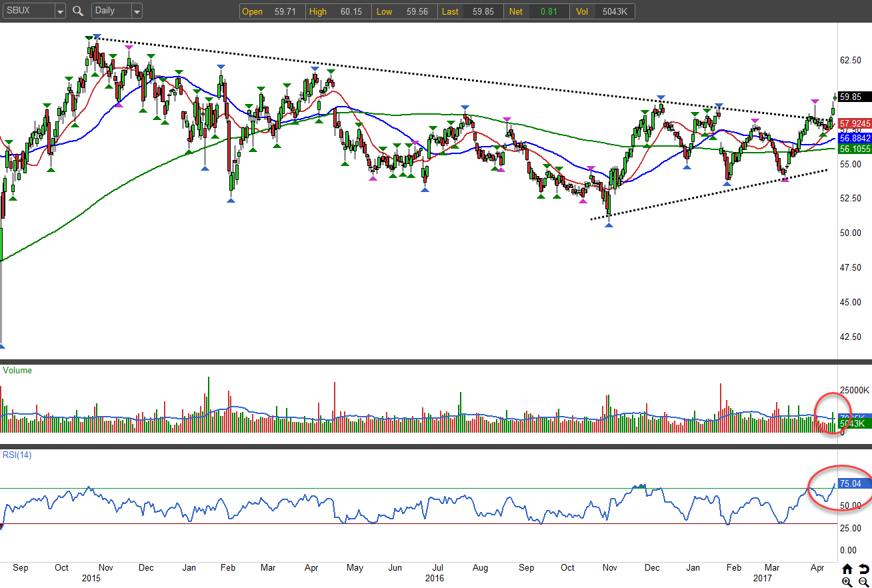Open the SBUX symbol dropdown arrow
Viewport: 872px width, 588px height.
[60, 11]
